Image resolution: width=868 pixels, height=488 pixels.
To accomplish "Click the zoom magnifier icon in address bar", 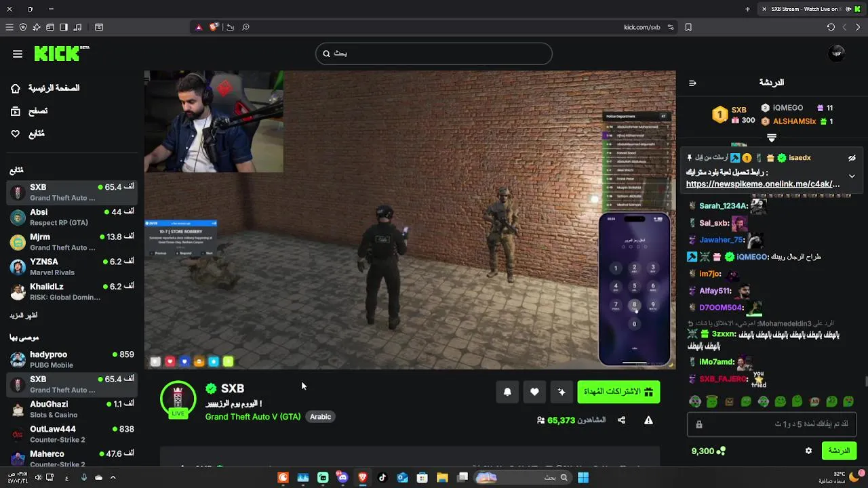I will [245, 27].
